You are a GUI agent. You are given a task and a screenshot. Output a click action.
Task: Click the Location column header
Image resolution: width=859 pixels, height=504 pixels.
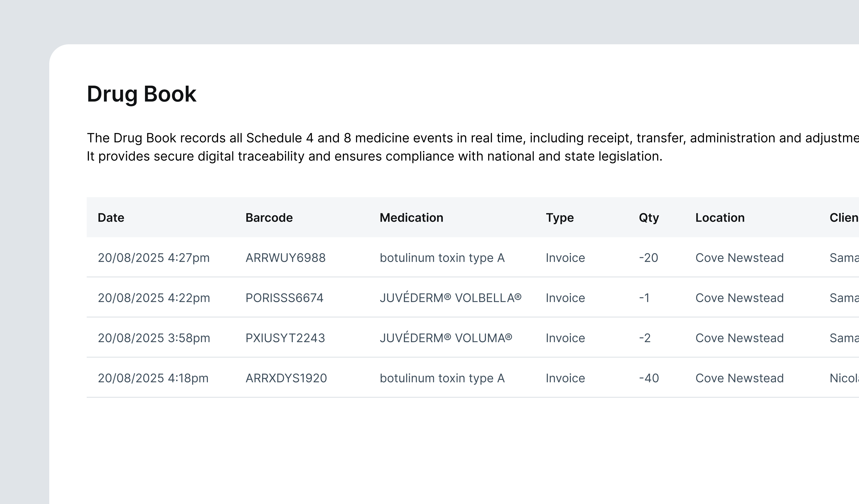tap(720, 218)
